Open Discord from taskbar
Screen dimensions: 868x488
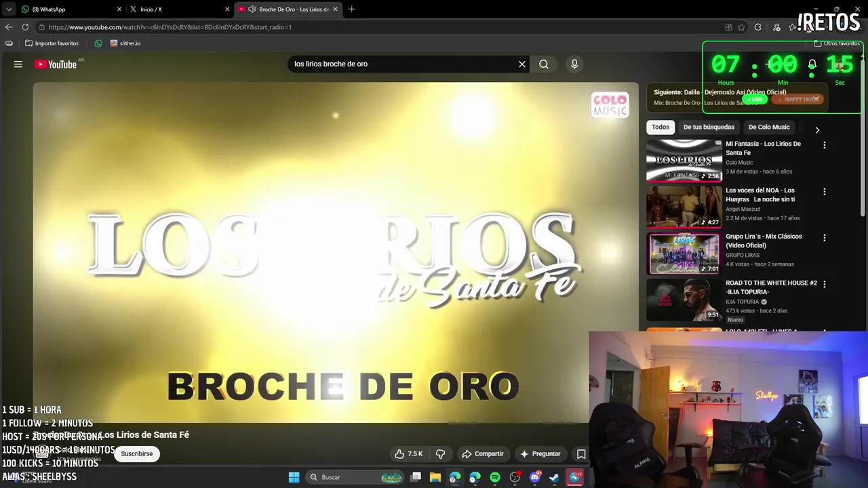click(534, 477)
